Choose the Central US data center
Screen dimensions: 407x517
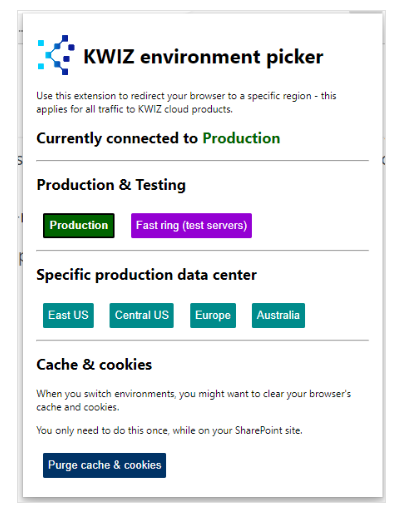coord(142,315)
